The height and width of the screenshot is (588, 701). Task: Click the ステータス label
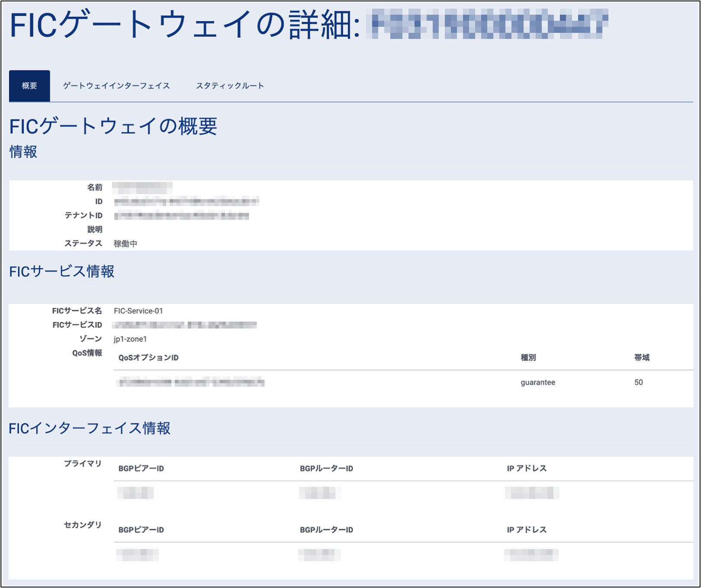(84, 243)
